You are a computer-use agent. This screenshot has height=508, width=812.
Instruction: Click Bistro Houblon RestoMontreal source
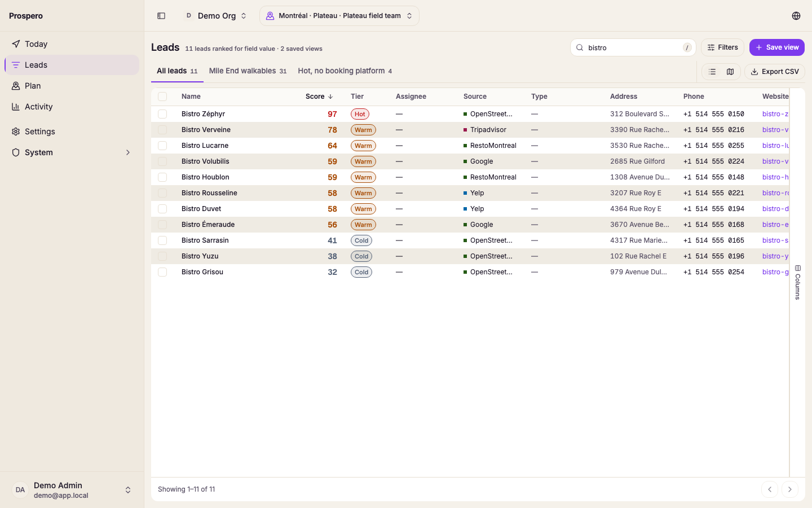pos(490,177)
